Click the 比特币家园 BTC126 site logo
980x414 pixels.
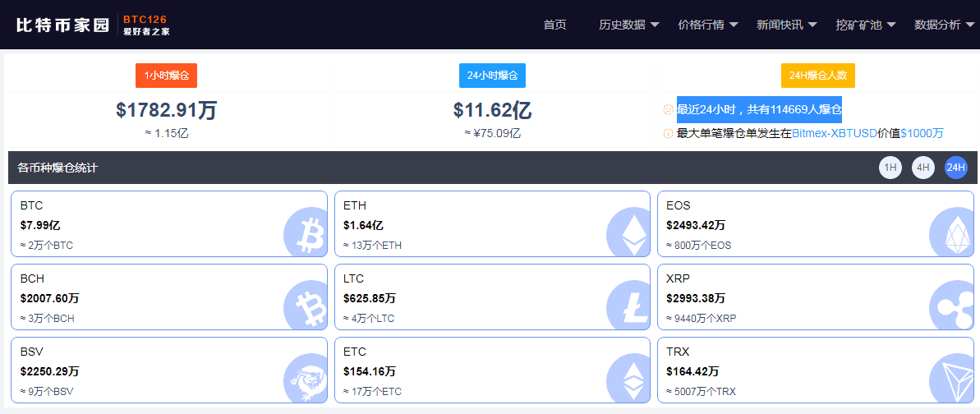pyautogui.click(x=93, y=25)
